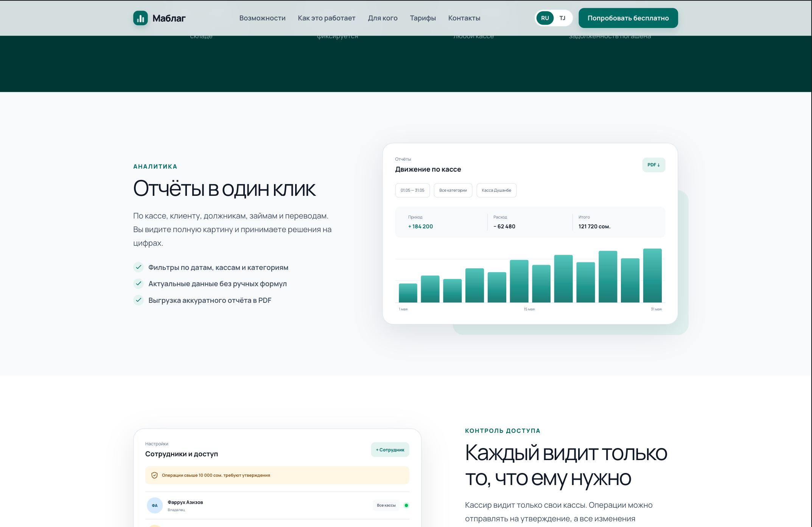Switch language to TJ
The height and width of the screenshot is (527, 812).
point(562,18)
